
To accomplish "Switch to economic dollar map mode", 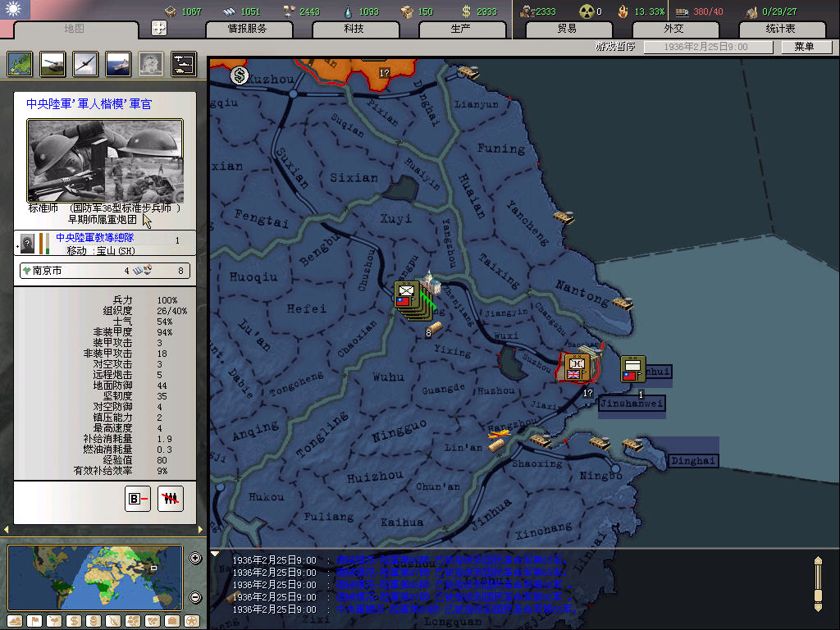I will click(x=74, y=621).
